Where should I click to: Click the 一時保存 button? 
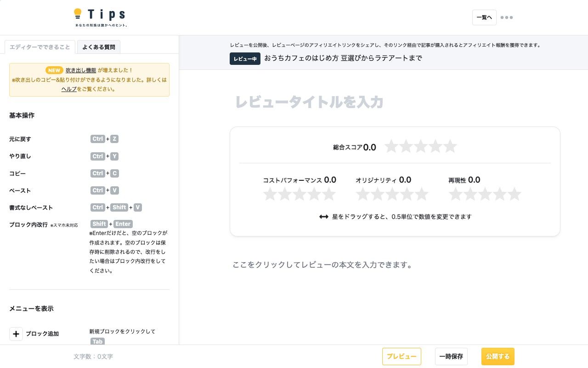(x=451, y=356)
